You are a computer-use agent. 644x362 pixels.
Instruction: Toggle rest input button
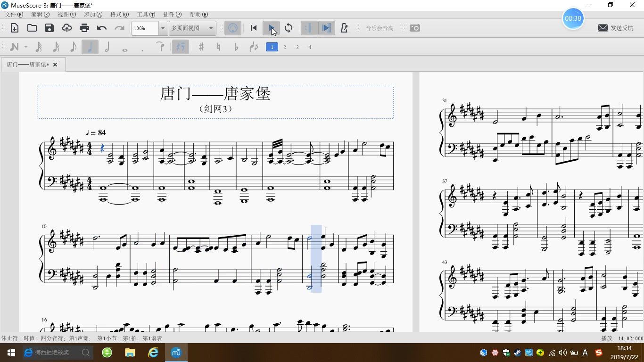(181, 47)
